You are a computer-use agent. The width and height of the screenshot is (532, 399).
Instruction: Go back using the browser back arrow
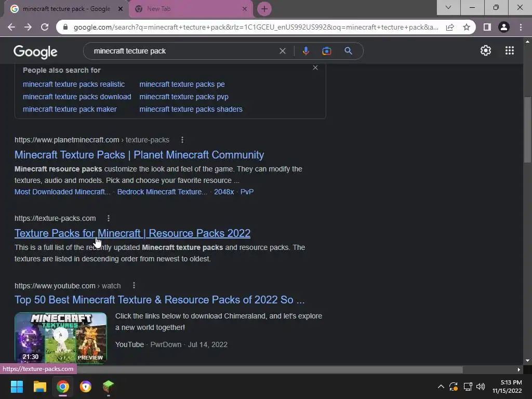click(11, 27)
